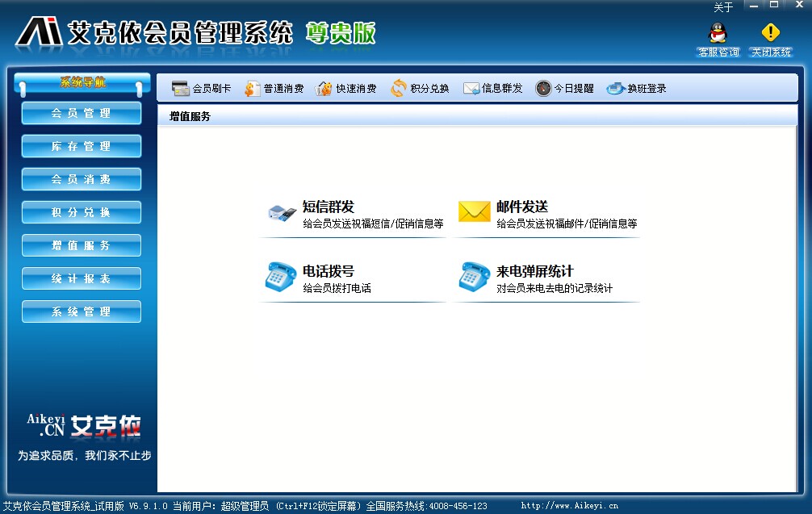
Task: Open 系统管理 in the sidebar
Action: pyautogui.click(x=82, y=312)
